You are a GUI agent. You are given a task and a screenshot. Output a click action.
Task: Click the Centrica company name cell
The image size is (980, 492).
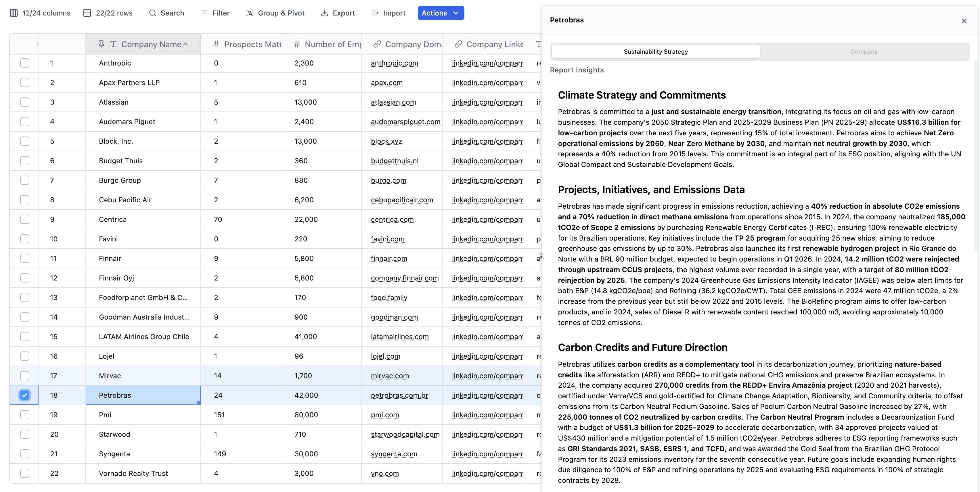(113, 219)
